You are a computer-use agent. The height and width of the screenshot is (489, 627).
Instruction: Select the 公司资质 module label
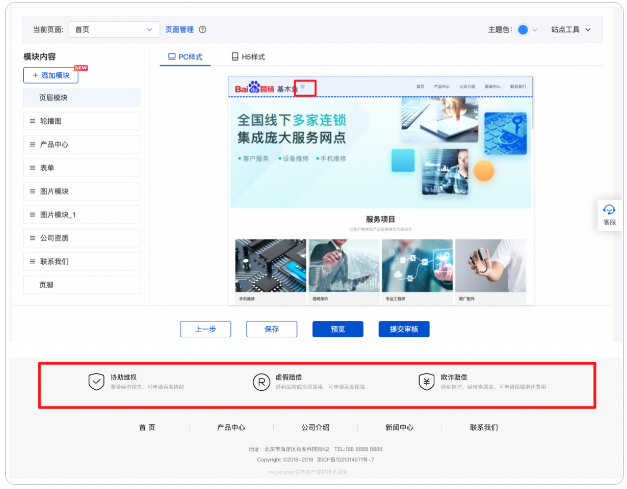(54, 238)
